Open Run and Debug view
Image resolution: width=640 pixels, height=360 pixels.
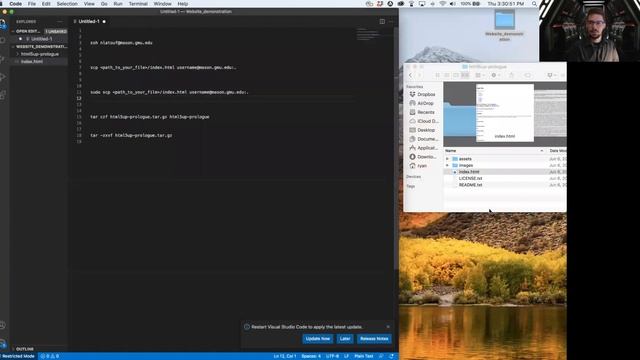coord(2,77)
